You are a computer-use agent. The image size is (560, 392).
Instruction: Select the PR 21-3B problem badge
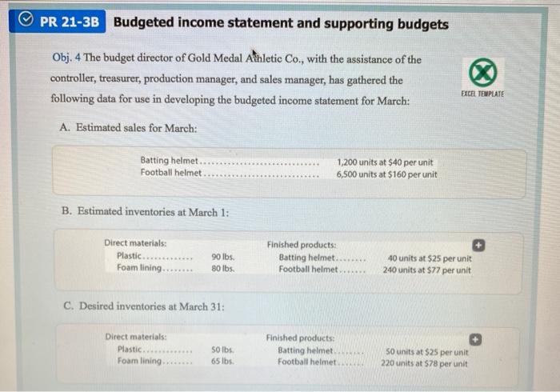click(57, 21)
